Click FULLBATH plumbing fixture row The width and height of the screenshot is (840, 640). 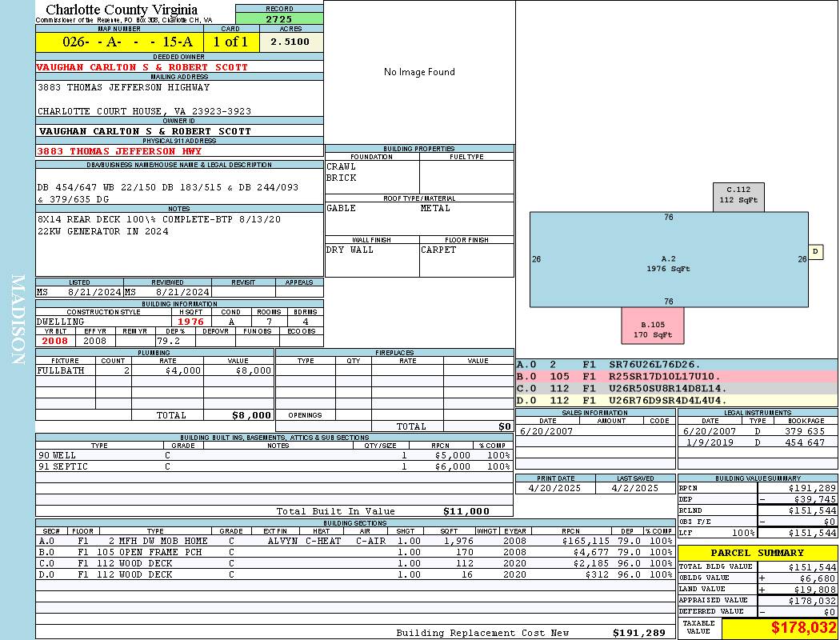[x=154, y=370]
